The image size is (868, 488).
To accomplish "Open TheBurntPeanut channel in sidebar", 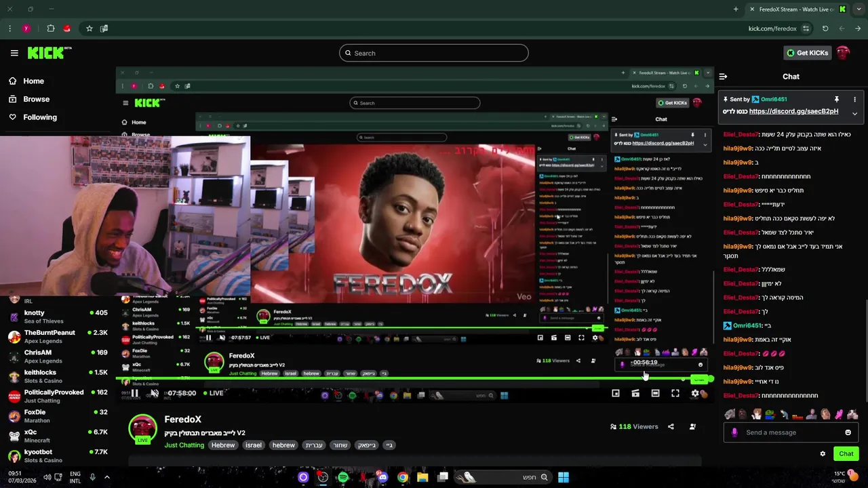I will pyautogui.click(x=58, y=336).
